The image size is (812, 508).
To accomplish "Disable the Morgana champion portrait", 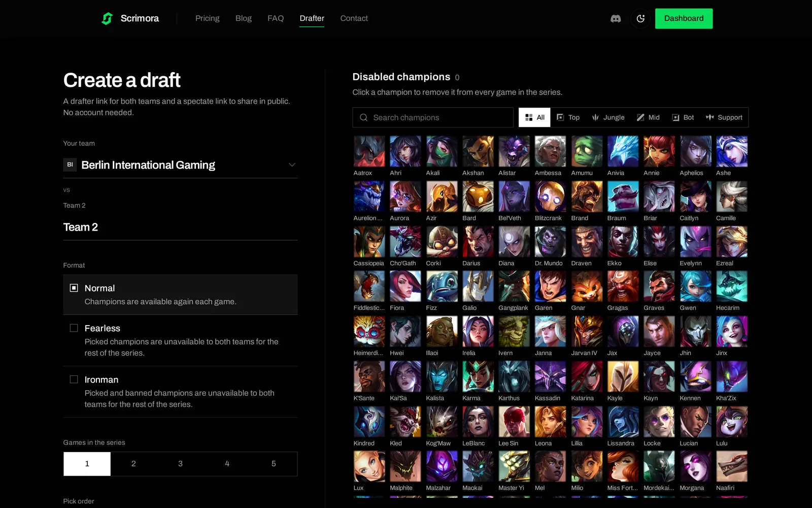I will tap(696, 467).
